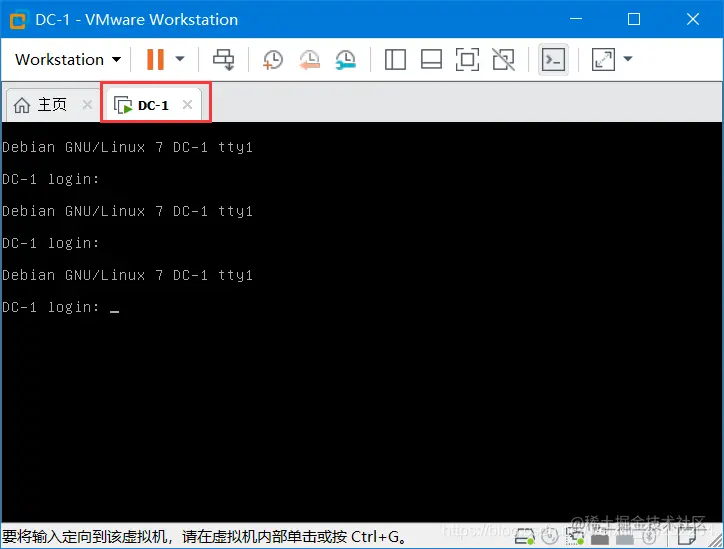
Task: Open the Workstation menu
Action: (68, 60)
